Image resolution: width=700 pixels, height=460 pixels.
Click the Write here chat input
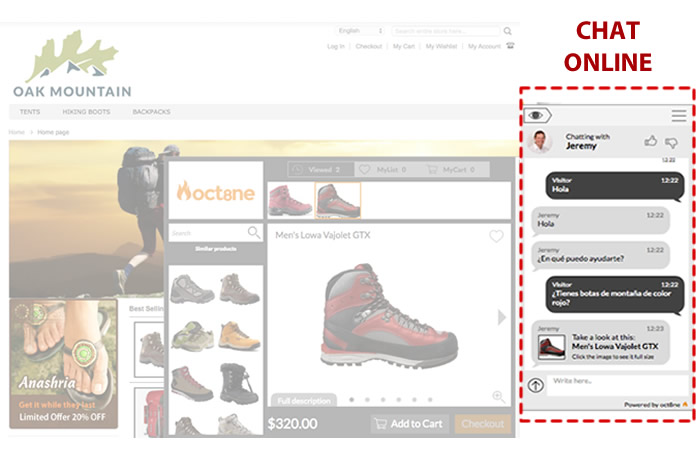pyautogui.click(x=619, y=385)
